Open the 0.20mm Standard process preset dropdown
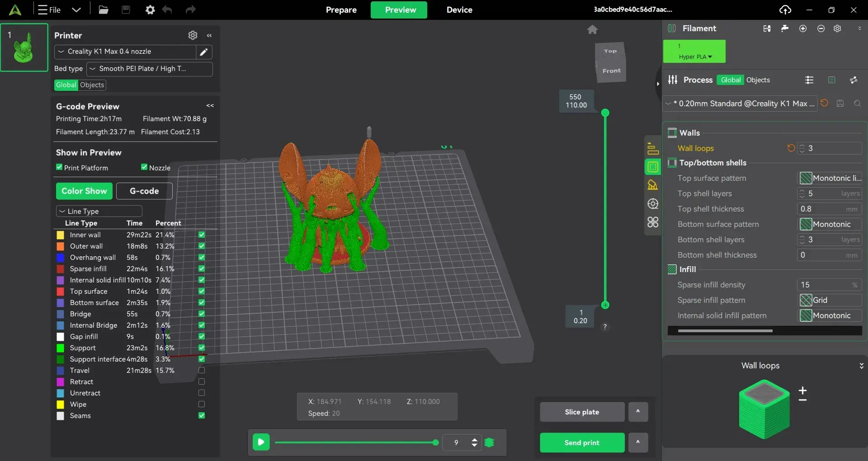Image resolution: width=868 pixels, height=461 pixels. click(740, 103)
